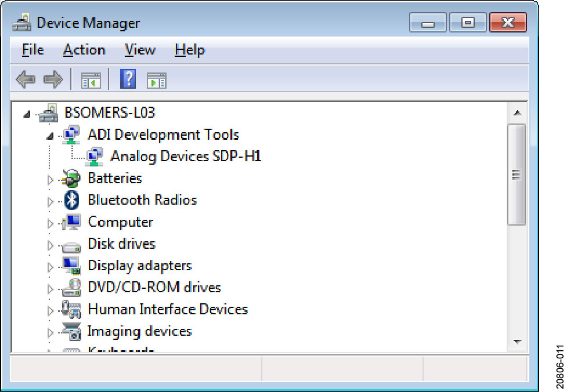567x392 pixels.
Task: Minimize the Device Manager window
Action: [428, 23]
